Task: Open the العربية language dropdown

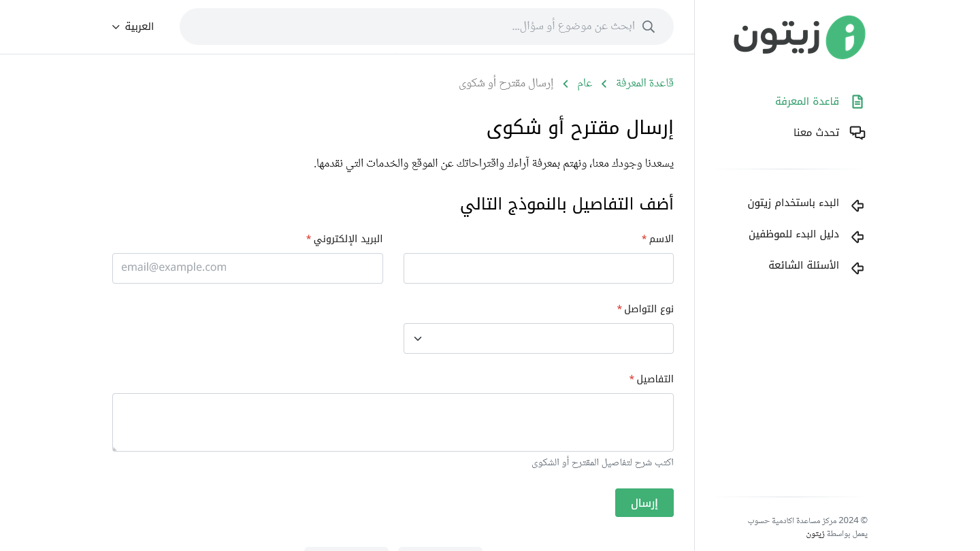Action: (x=133, y=27)
